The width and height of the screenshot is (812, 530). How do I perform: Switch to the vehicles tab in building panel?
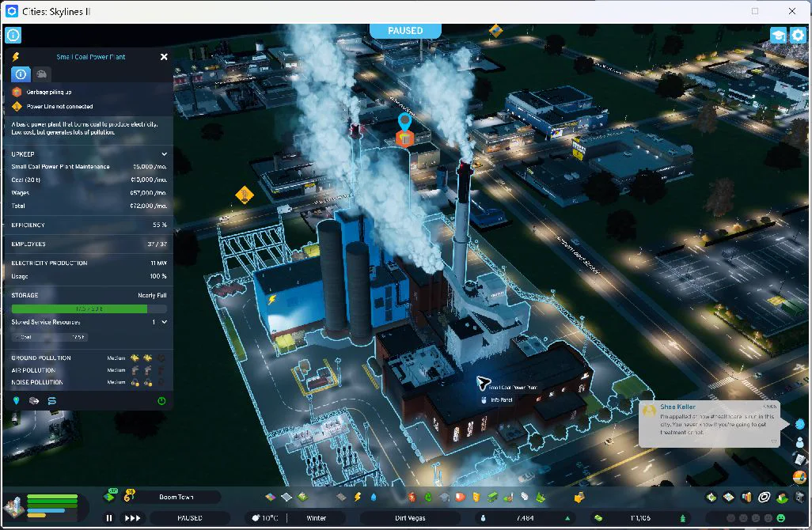click(41, 74)
